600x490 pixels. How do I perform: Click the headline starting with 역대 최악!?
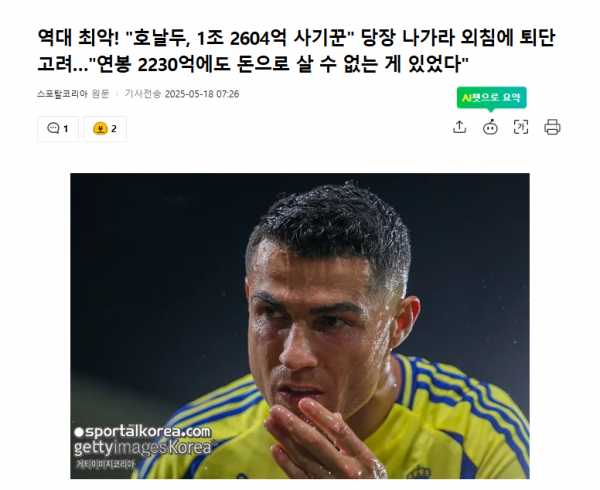pos(296,50)
